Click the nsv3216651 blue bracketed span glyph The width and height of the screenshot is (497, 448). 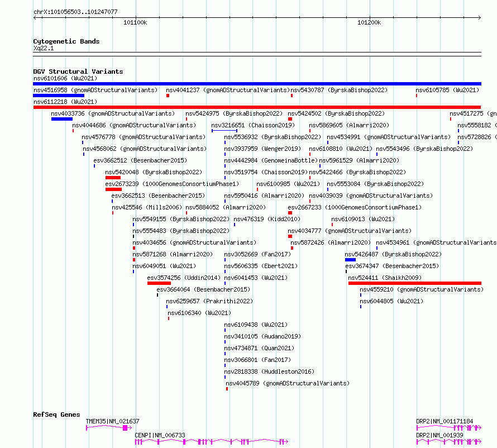tap(224, 131)
